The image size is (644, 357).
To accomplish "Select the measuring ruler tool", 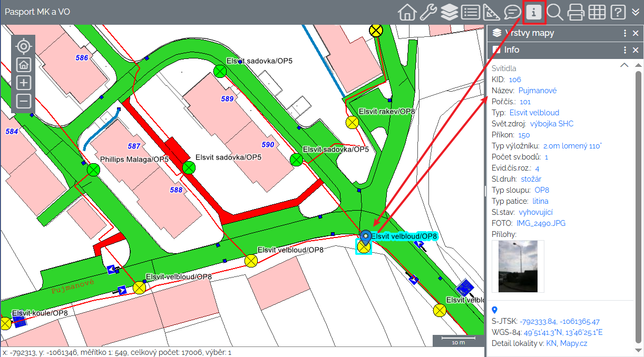I will click(x=491, y=12).
